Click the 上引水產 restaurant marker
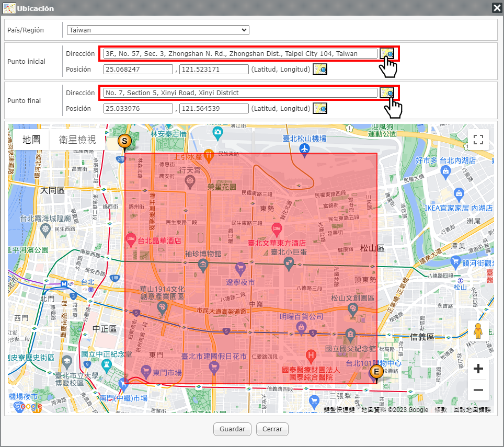504x447 pixels. 209,156
